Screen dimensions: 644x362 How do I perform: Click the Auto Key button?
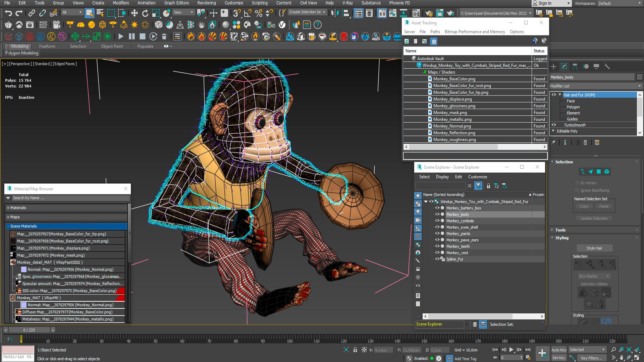tap(559, 350)
